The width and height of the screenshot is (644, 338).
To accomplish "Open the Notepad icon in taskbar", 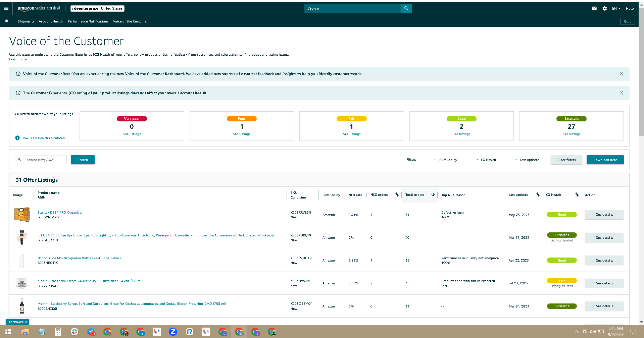I will [41, 332].
